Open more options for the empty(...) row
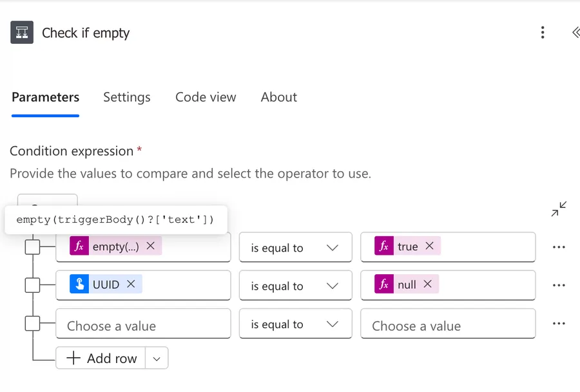The height and width of the screenshot is (392, 580). [x=559, y=247]
